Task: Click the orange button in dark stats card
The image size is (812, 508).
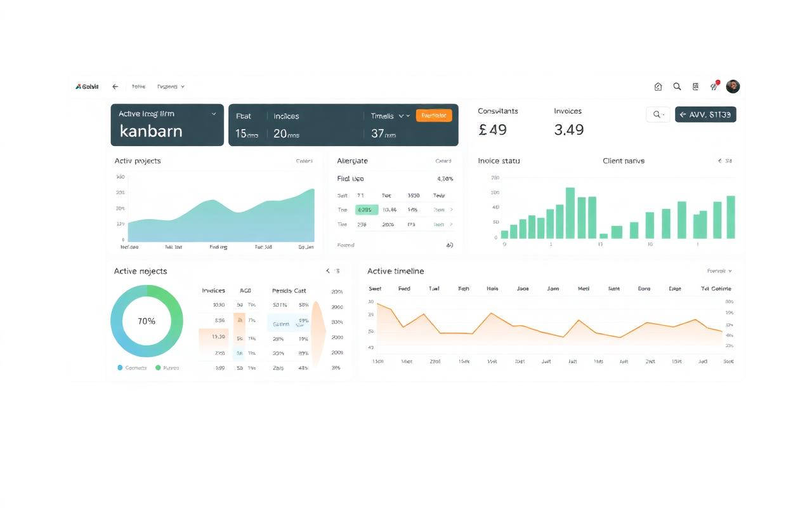Action: [434, 116]
